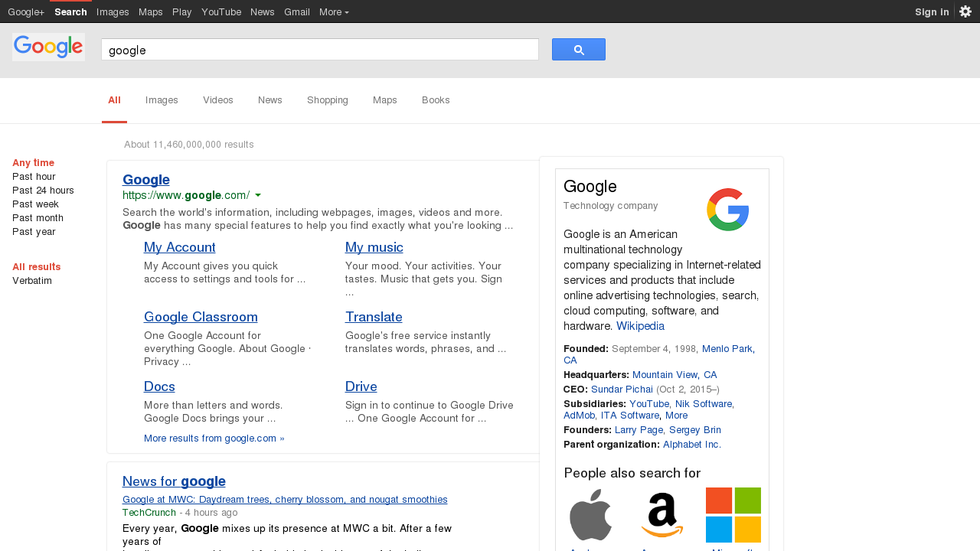The width and height of the screenshot is (980, 551).
Task: Switch to the Videos results tab
Action: pyautogui.click(x=218, y=100)
